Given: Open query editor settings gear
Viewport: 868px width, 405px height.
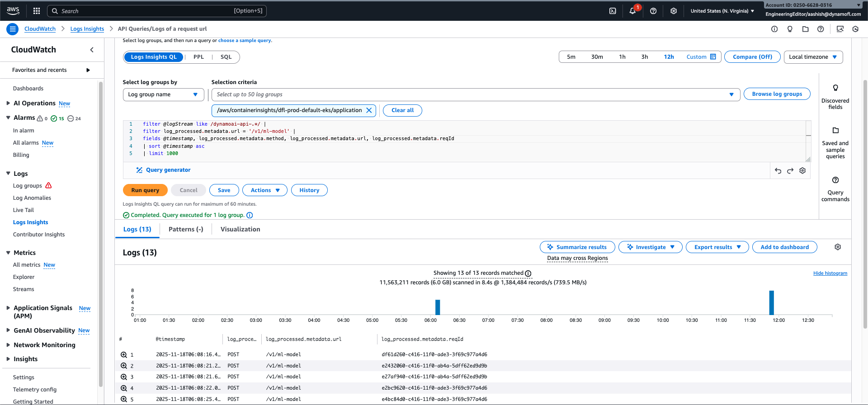Looking at the screenshot, I should [802, 170].
